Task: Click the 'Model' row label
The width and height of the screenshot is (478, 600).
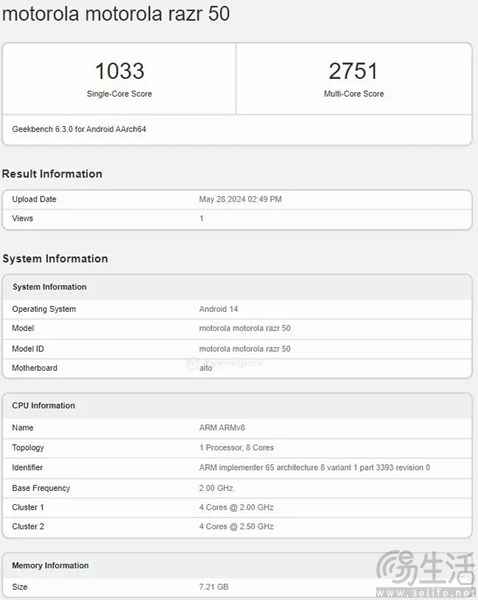Action: (23, 328)
